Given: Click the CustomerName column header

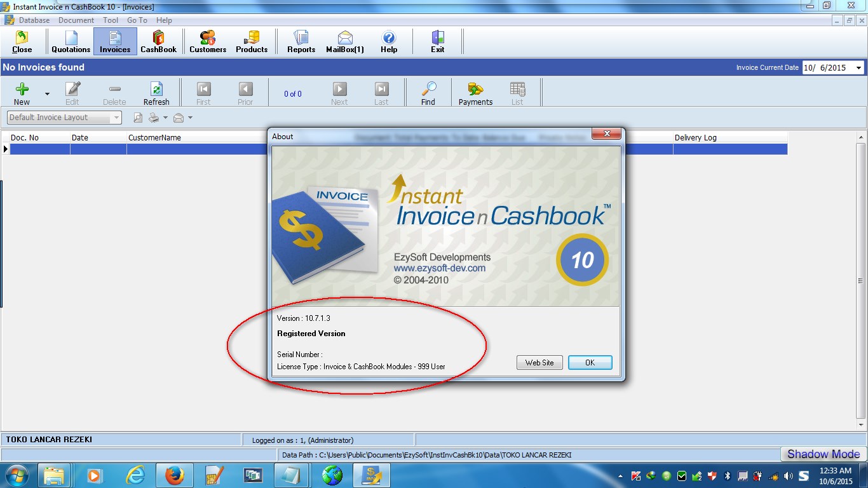Looking at the screenshot, I should [197, 137].
